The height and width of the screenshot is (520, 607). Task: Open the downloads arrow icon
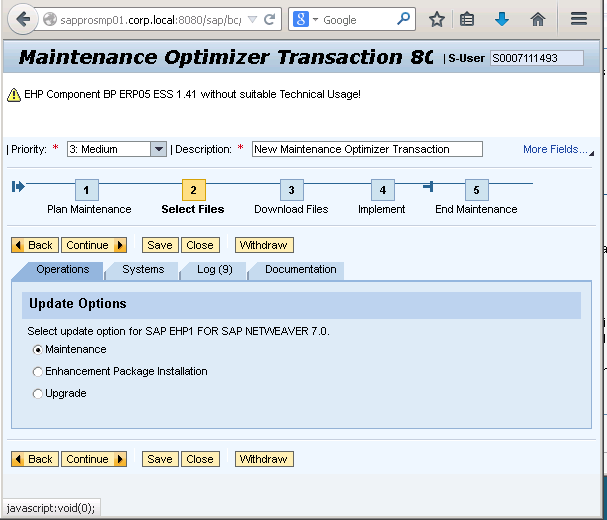pyautogui.click(x=502, y=19)
